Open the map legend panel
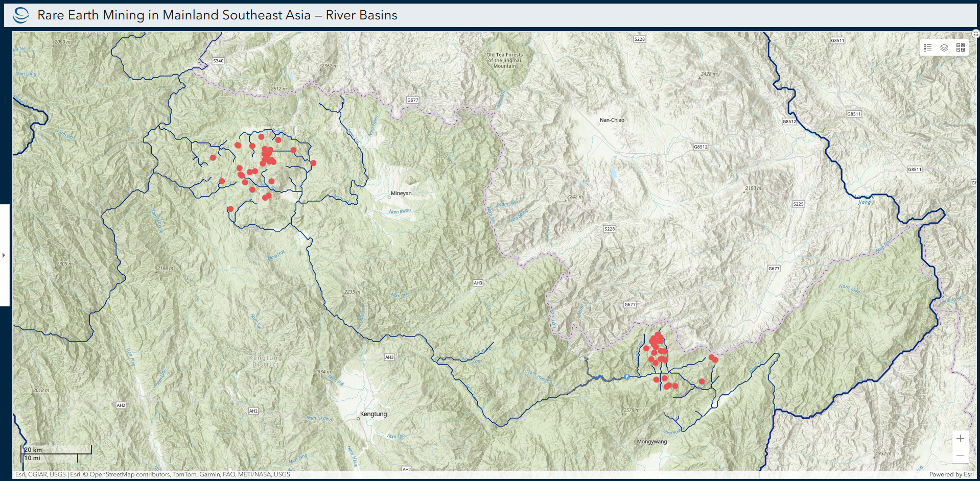980x481 pixels. [x=928, y=47]
